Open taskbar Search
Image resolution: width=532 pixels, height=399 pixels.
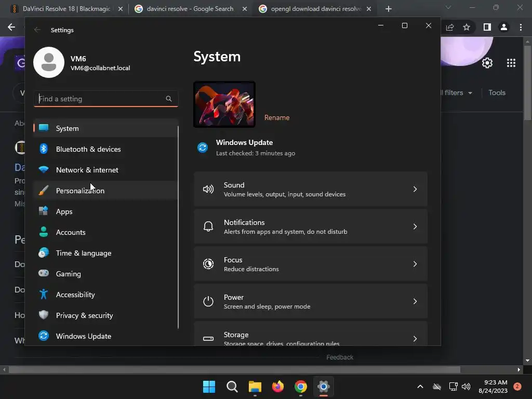point(232,387)
